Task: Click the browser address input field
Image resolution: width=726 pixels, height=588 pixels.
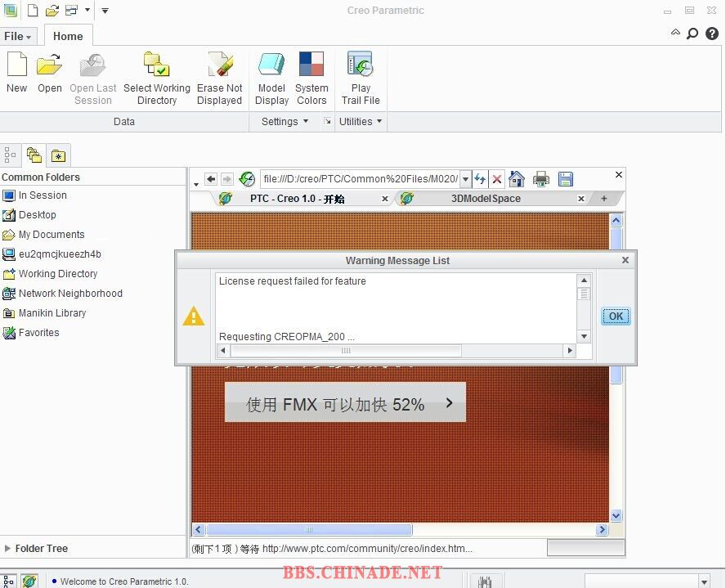Action: point(361,179)
